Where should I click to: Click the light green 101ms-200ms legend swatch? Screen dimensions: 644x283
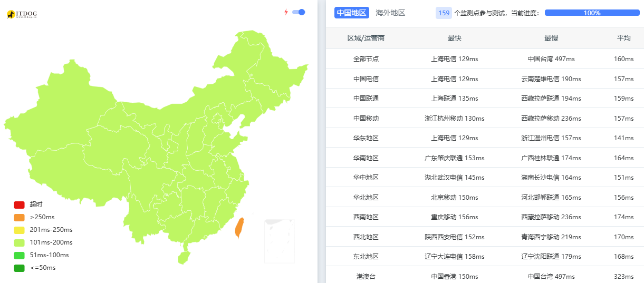(x=20, y=242)
